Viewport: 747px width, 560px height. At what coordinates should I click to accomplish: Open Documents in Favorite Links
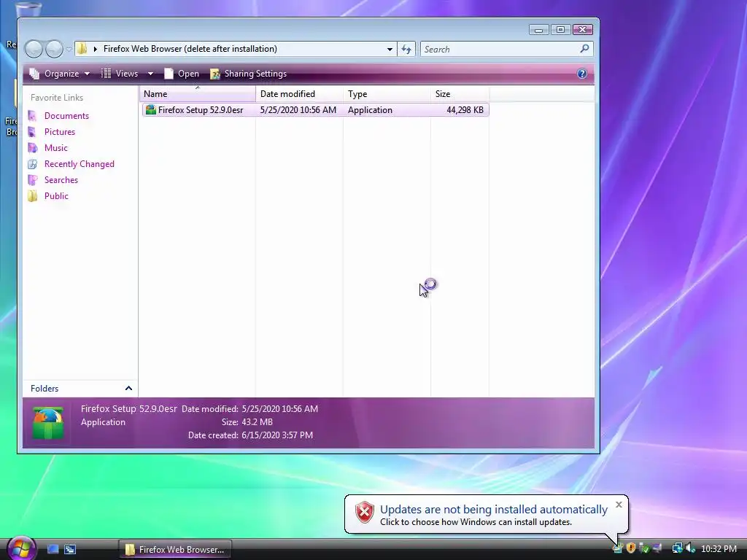pyautogui.click(x=66, y=116)
